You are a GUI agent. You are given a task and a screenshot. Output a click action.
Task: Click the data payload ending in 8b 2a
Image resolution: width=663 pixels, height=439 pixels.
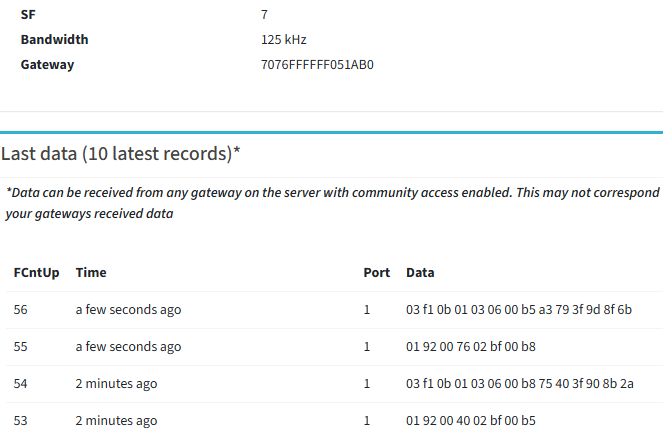click(519, 384)
